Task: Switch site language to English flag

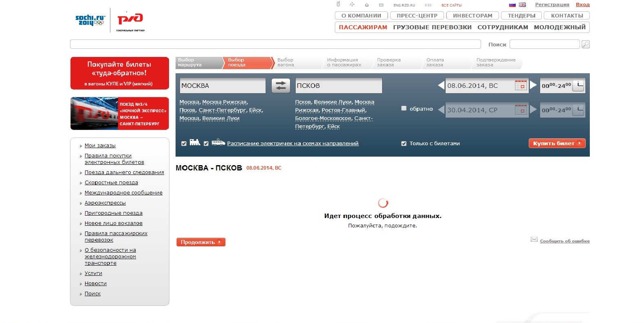Action: (522, 5)
